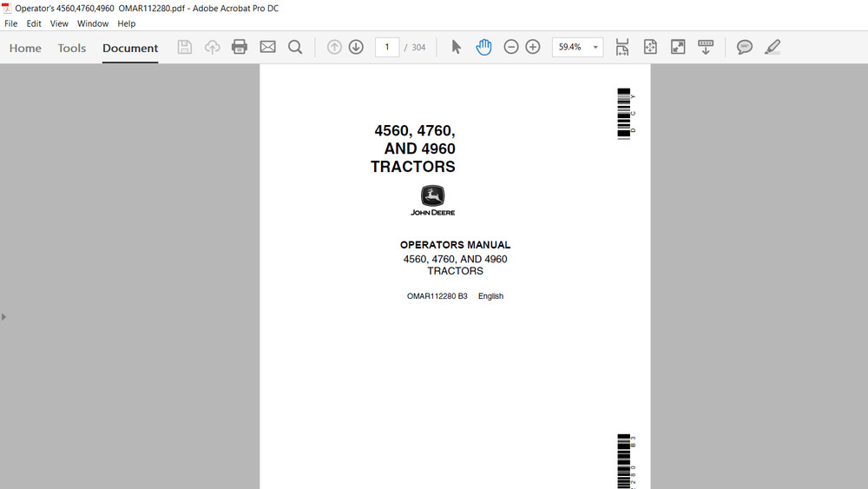Image resolution: width=868 pixels, height=489 pixels.
Task: Click the Save file icon
Action: click(x=184, y=47)
